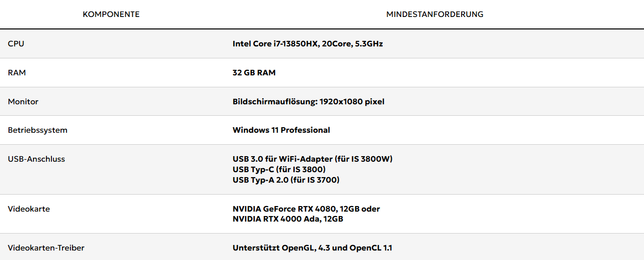Click the USB 3.0 für WiFi-Adapter line
The image size is (644, 260).
pos(312,159)
